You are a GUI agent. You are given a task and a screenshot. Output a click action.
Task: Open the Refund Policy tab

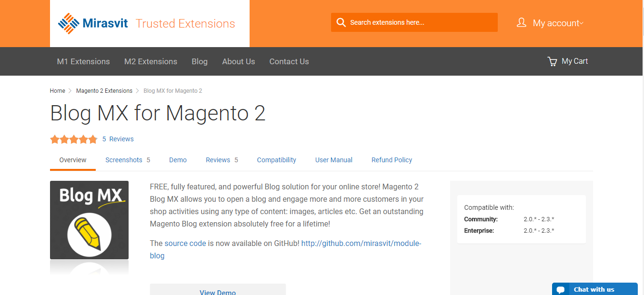[x=392, y=160]
